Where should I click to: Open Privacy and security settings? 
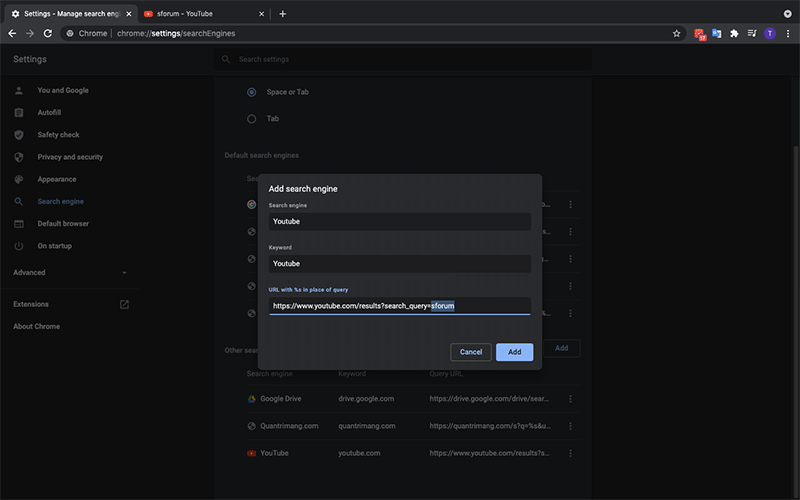coord(69,157)
